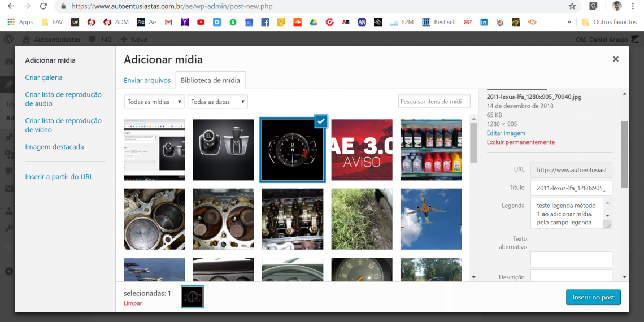This screenshot has height=322, width=644.
Task: Open the LinkedIn bookmark icon
Action: click(484, 22)
